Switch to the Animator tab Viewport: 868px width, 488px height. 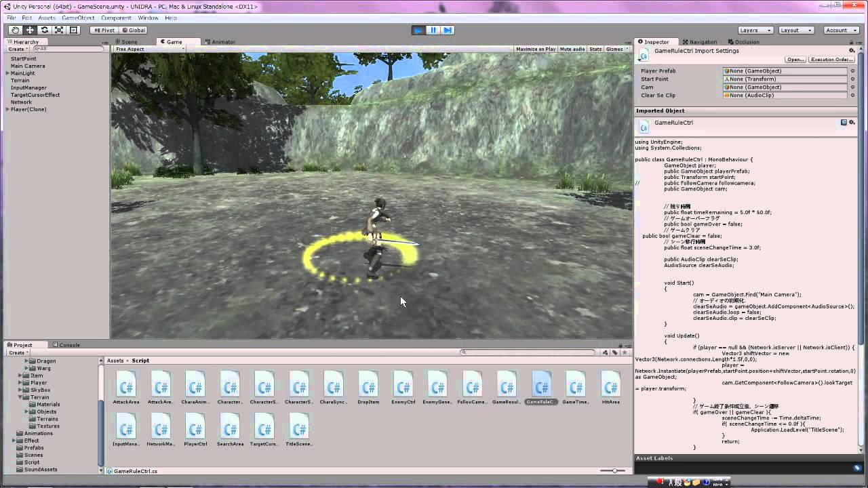[220, 41]
